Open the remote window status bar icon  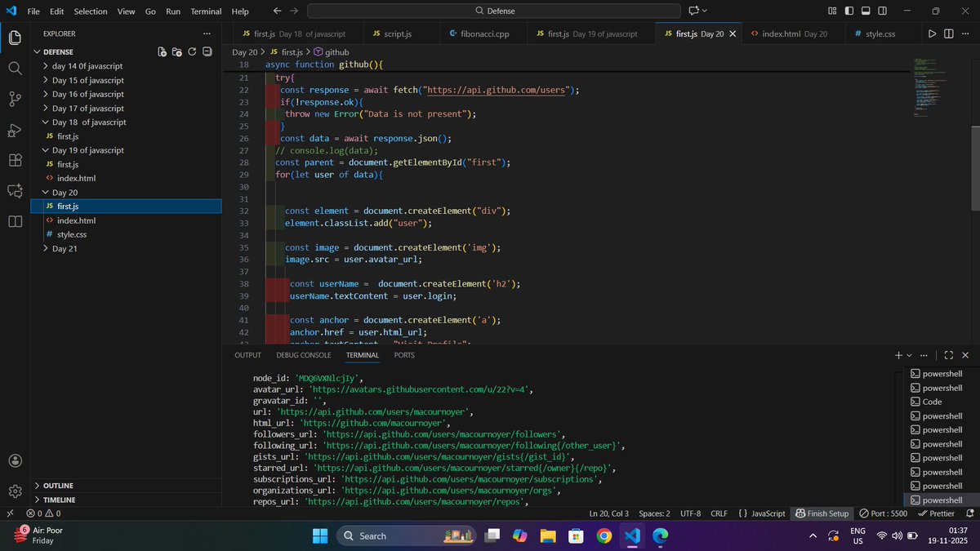[10, 513]
